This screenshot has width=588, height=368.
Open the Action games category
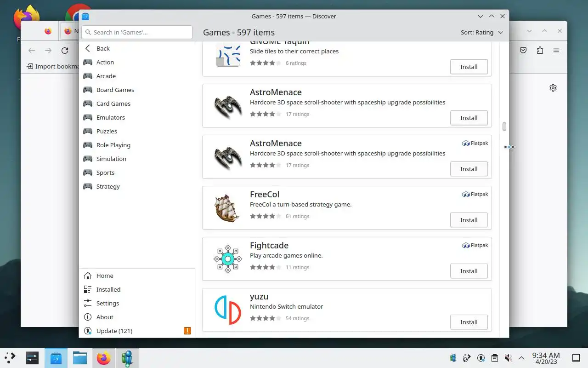137,62
